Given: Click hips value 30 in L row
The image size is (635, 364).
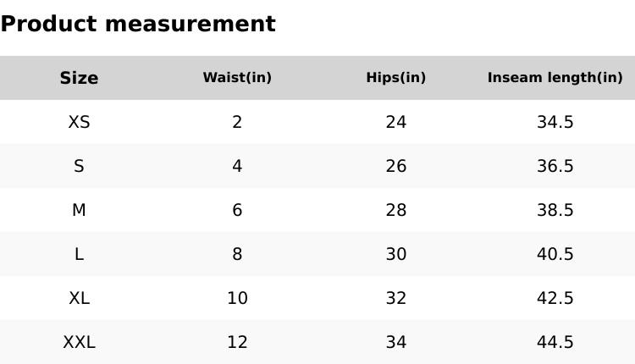Looking at the screenshot, I should coord(396,254).
